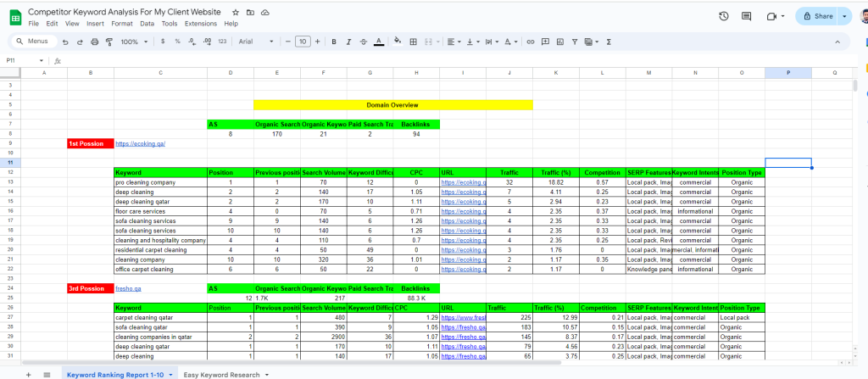Click the Share button
Viewport: 868px width, 379px height.
click(x=819, y=16)
